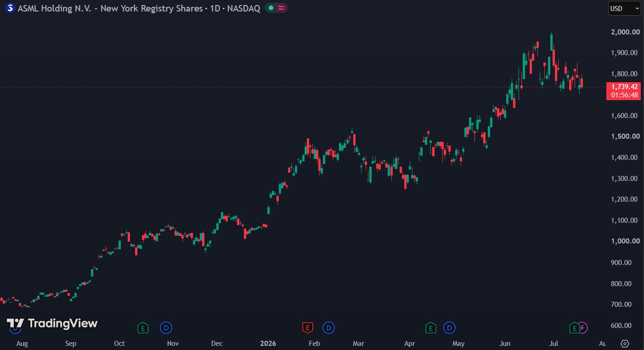Click the 1,100.00 price scale label

[624, 220]
